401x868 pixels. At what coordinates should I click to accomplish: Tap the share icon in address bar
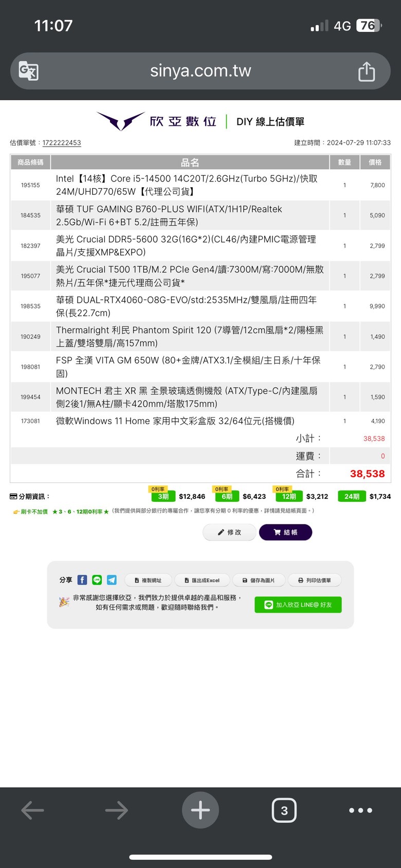(x=367, y=71)
